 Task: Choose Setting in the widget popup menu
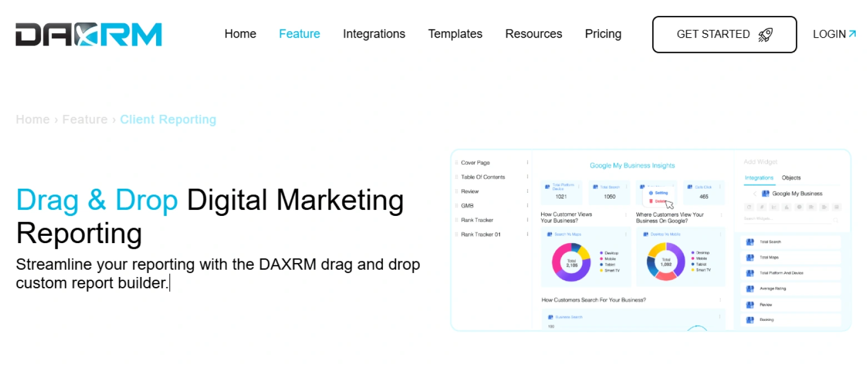coord(659,193)
